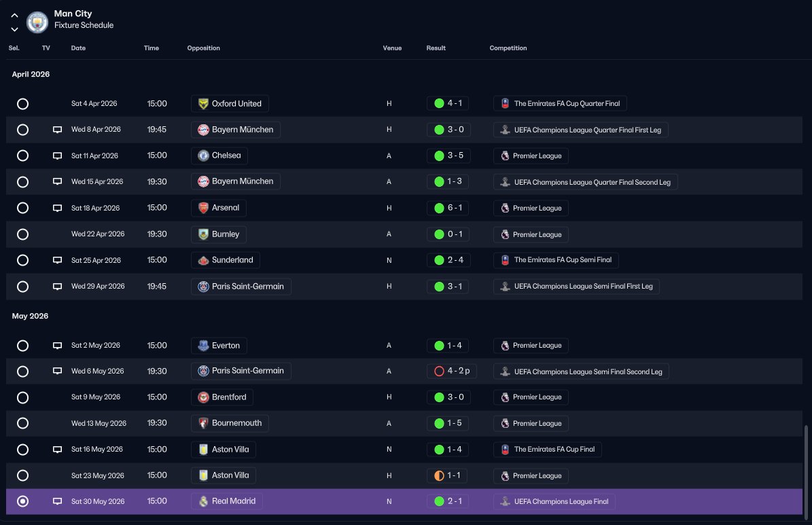Open Paris Saint-Germain opposition link in April
This screenshot has height=525, width=812.
(x=241, y=287)
